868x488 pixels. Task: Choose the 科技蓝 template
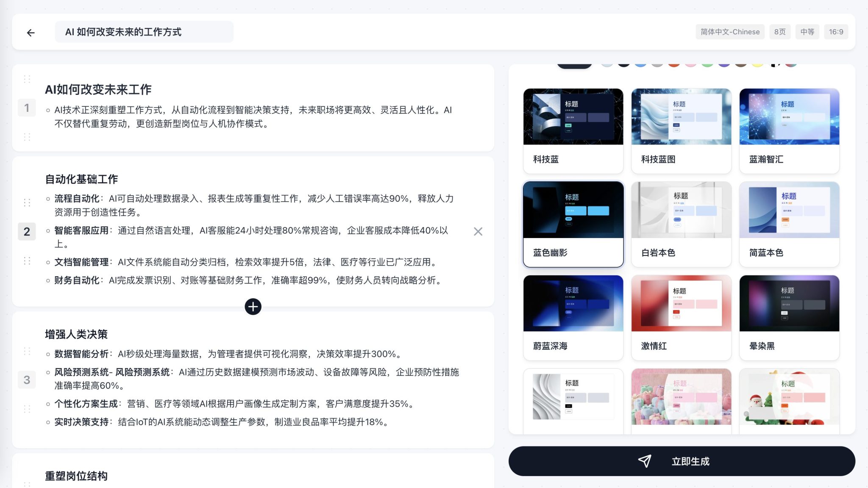573,130
